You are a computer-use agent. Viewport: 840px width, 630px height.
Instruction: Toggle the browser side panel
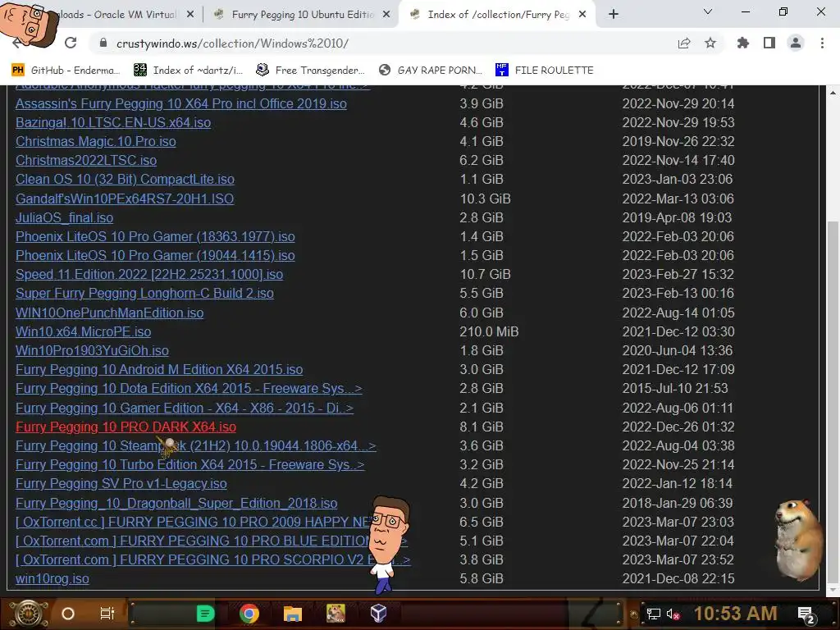pyautogui.click(x=769, y=43)
